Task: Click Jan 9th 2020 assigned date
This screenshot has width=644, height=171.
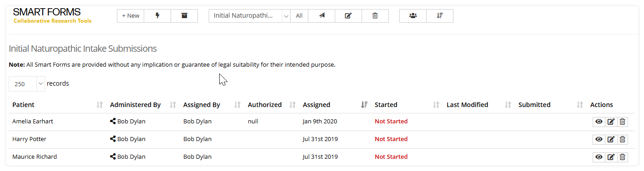Action: click(320, 122)
